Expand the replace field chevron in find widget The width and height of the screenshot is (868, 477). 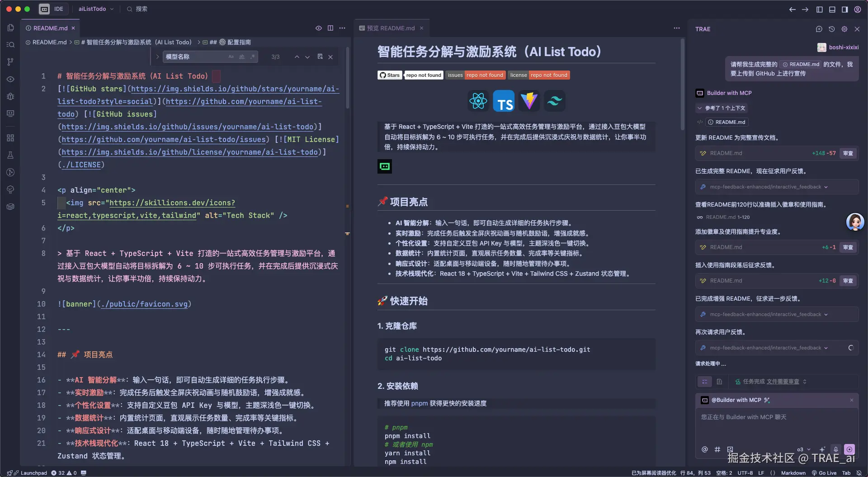[157, 57]
